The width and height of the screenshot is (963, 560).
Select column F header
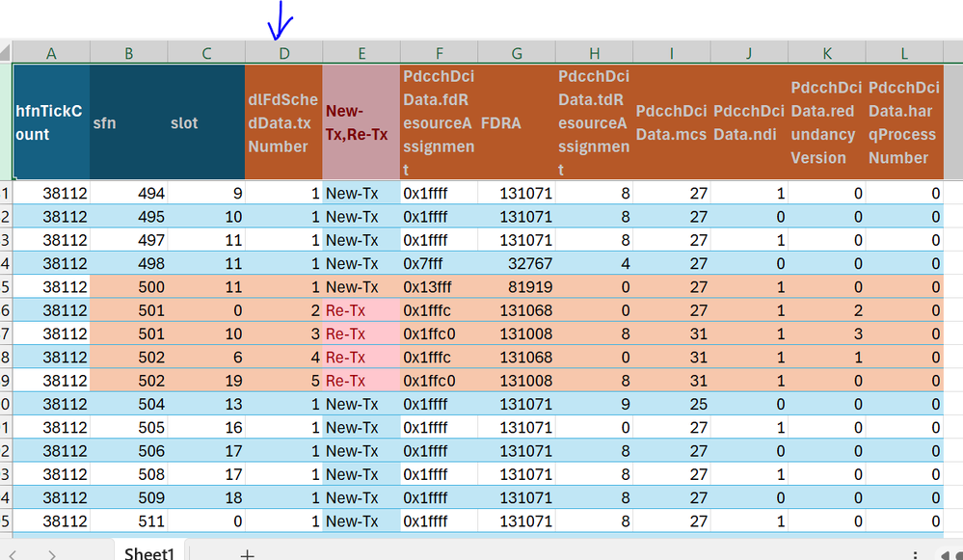[439, 53]
